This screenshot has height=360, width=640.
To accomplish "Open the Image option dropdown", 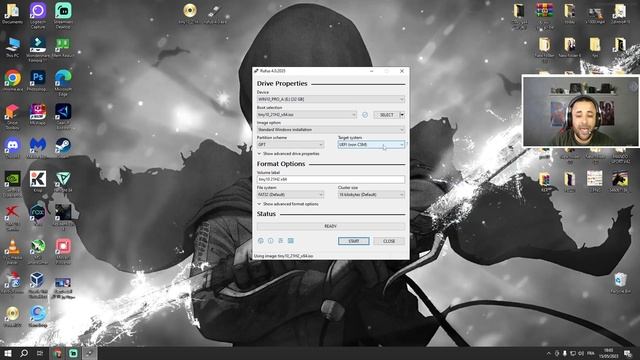I will (x=331, y=129).
